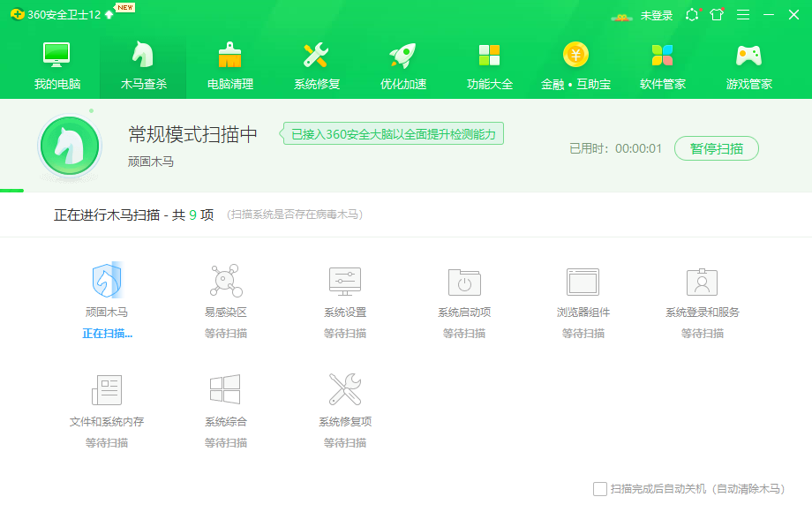Open the main menu hamburger icon
Image resolution: width=812 pixels, height=512 pixels.
[x=743, y=15]
